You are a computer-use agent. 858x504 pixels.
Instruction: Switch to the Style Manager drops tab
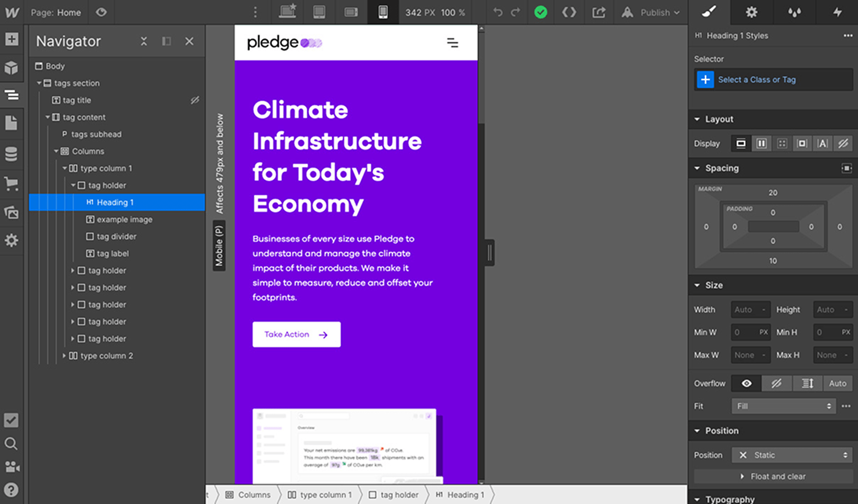[x=795, y=12]
